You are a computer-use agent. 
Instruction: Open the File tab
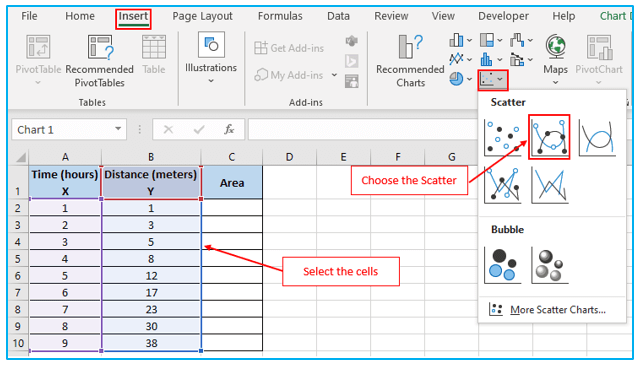point(29,16)
